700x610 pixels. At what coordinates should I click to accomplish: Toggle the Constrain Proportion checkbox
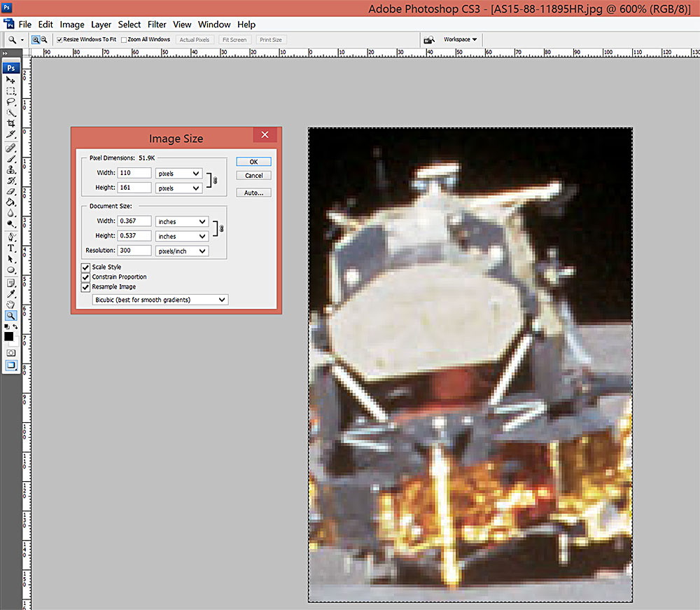(x=85, y=277)
